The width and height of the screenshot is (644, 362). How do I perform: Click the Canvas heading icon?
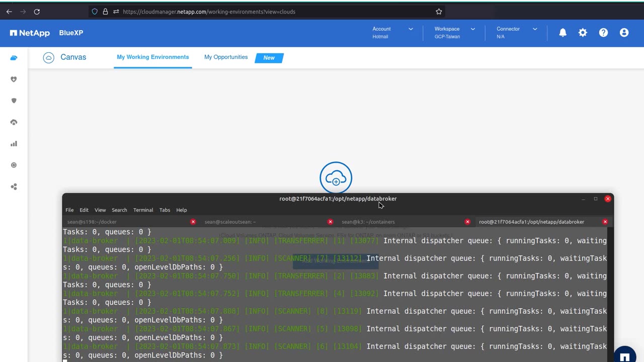tap(48, 58)
